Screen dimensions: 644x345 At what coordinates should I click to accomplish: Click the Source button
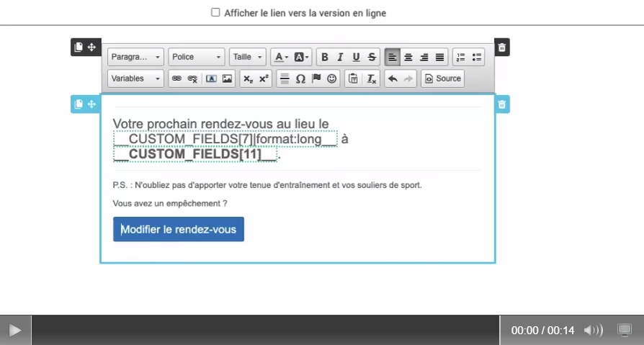pos(442,79)
